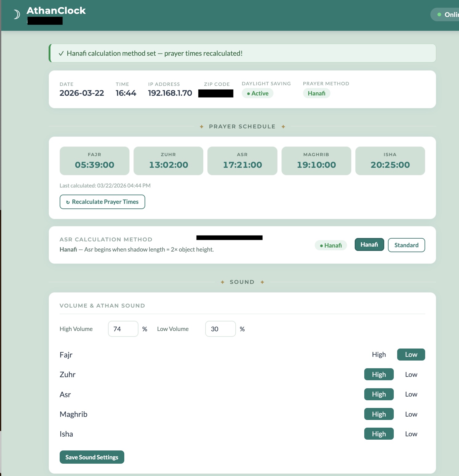The width and height of the screenshot is (459, 476).
Task: Switch Asr calculation method to Standard
Action: pos(406,245)
